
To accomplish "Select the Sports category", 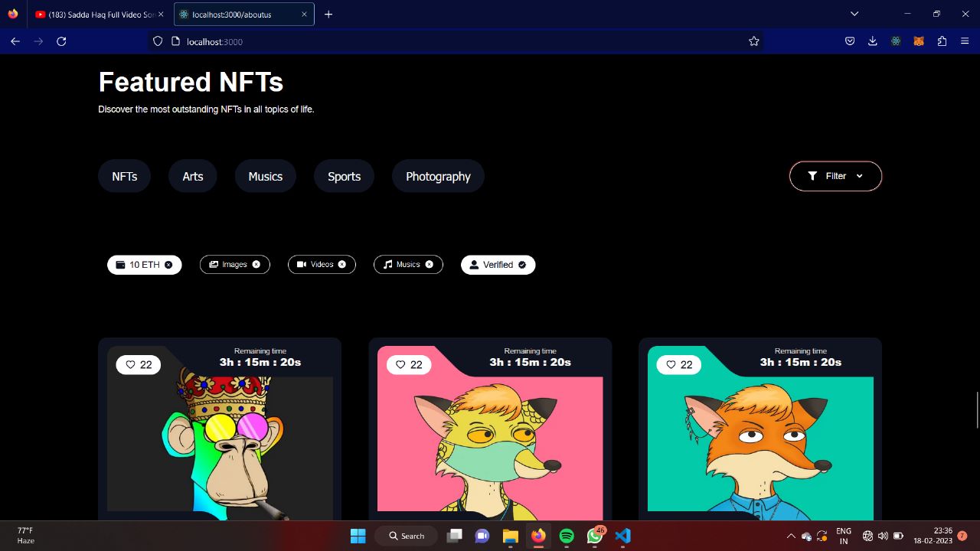I will click(x=344, y=176).
